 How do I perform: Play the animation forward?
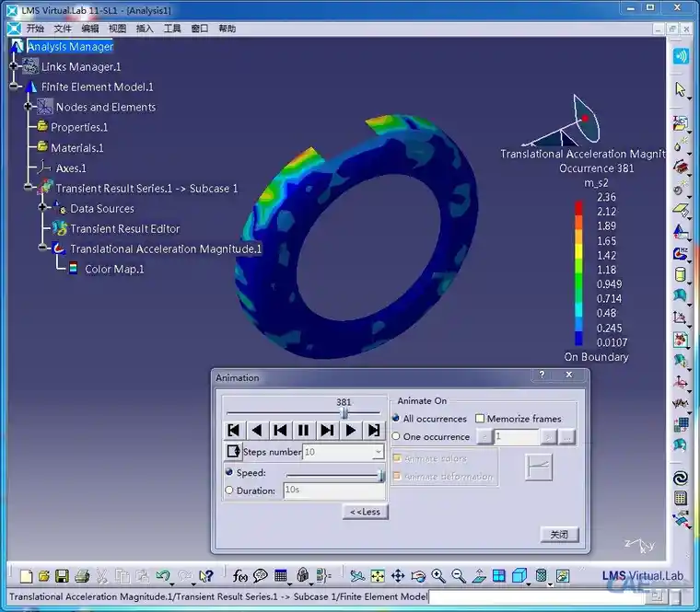click(350, 430)
